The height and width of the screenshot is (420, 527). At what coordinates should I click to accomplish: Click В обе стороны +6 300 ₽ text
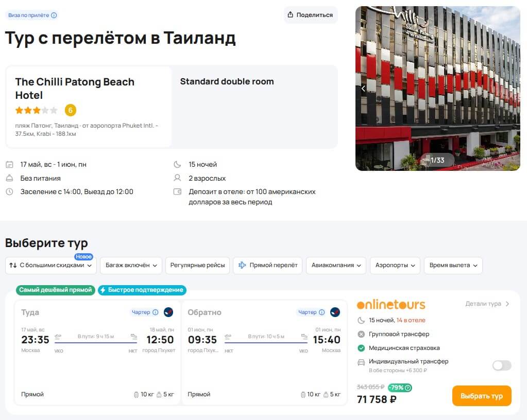tap(398, 371)
